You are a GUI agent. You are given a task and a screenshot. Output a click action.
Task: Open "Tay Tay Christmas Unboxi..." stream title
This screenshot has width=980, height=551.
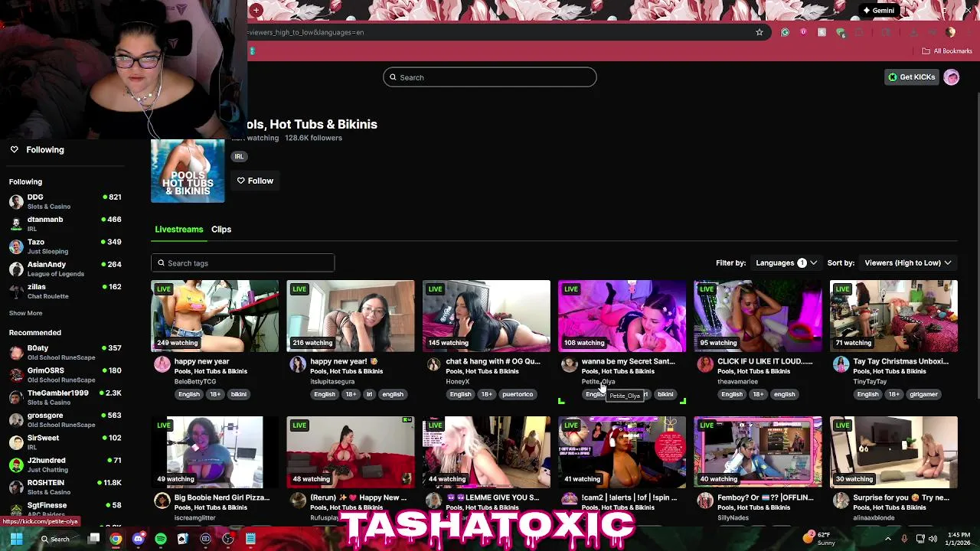[900, 361]
